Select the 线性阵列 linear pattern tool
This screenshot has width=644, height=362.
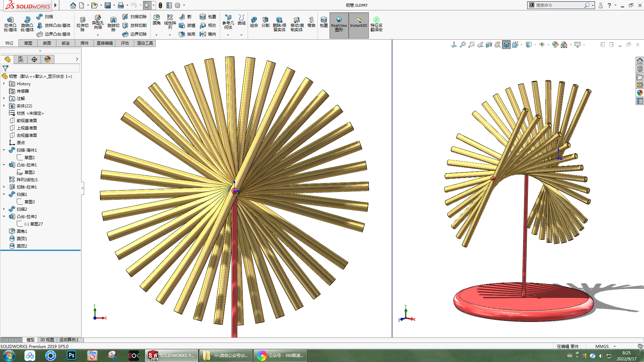click(x=170, y=22)
